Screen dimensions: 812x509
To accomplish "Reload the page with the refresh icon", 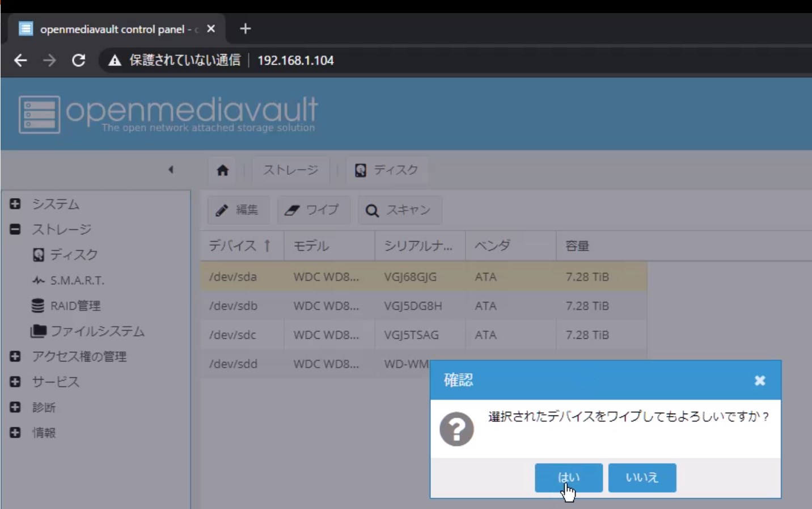I will [x=79, y=60].
